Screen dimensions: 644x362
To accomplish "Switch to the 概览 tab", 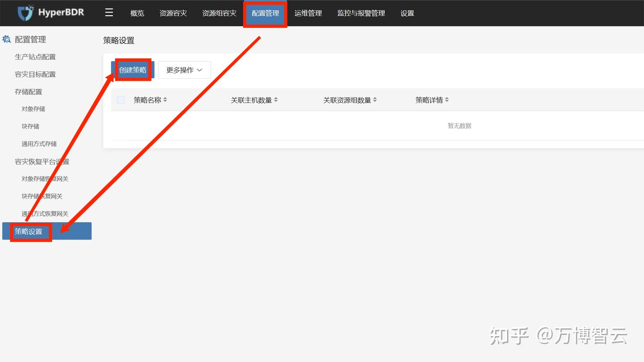I will [x=137, y=13].
